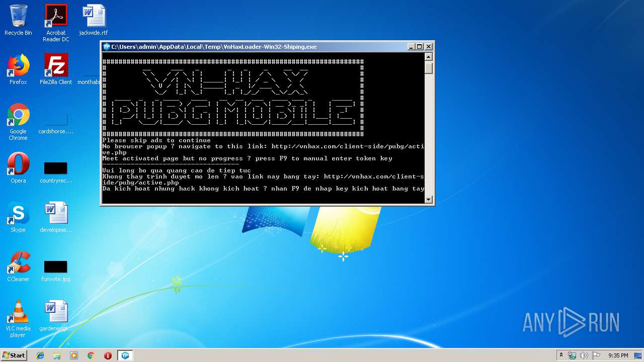Launch Google Chrome desktop shortcut
The image size is (644, 362).
[x=18, y=122]
